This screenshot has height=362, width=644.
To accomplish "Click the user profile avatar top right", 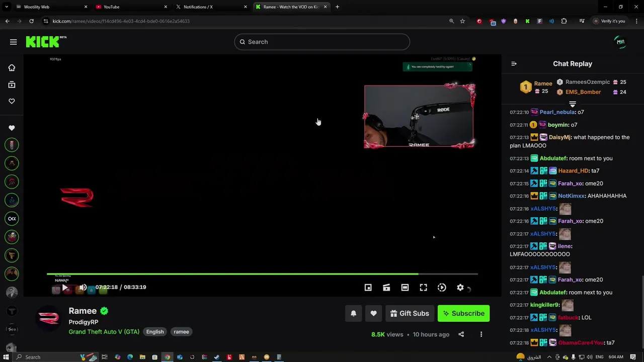I will click(x=621, y=42).
